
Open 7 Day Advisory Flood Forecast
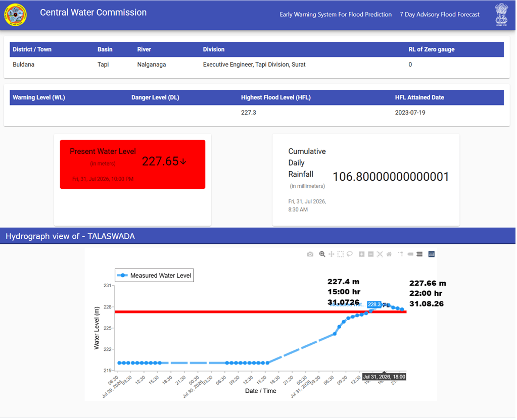(x=440, y=15)
